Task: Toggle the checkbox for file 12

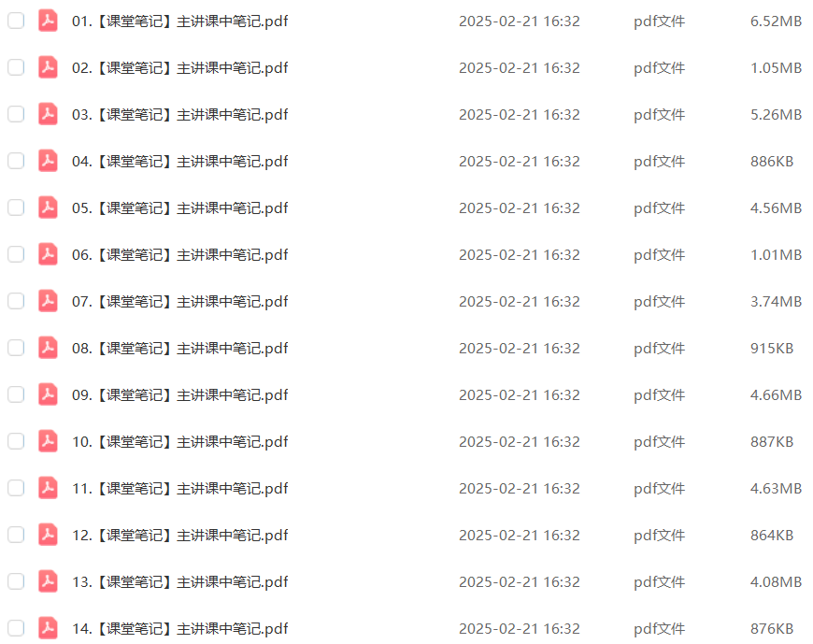Action: (x=16, y=535)
